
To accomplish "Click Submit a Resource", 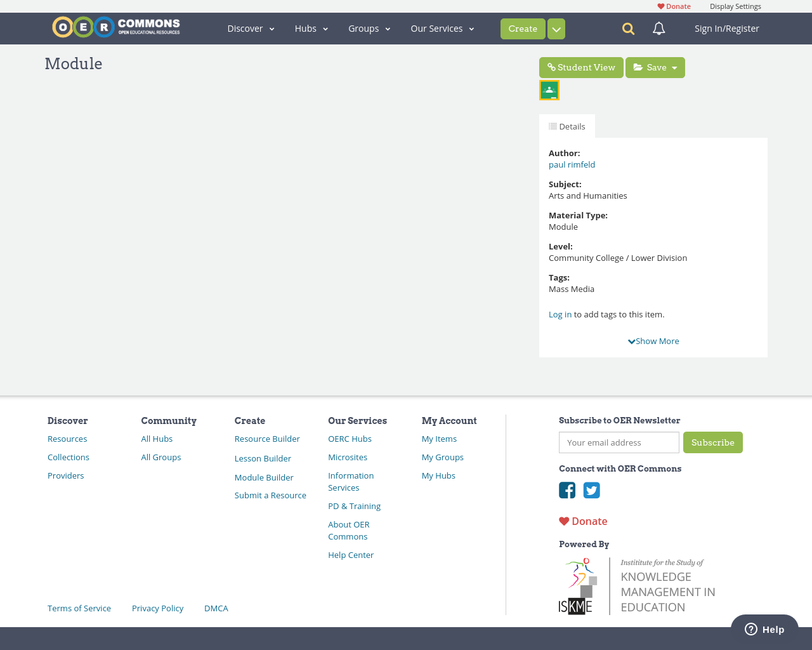I will pyautogui.click(x=270, y=495).
